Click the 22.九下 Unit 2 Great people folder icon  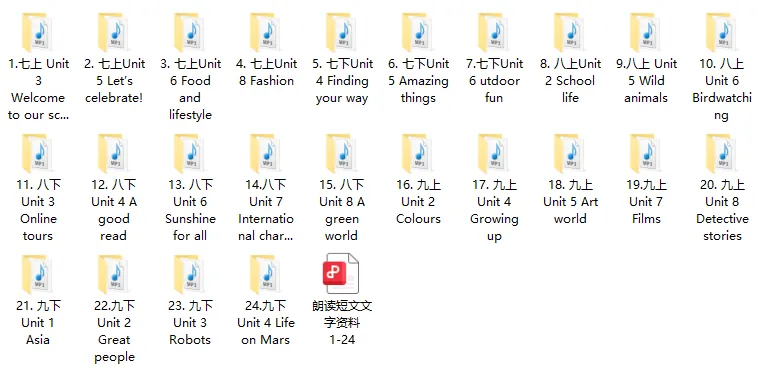point(114,275)
